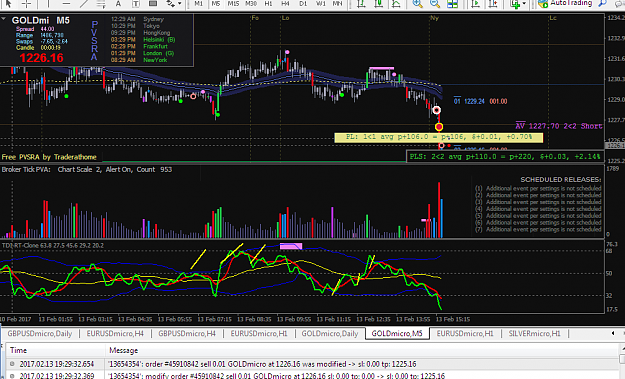
Task: Click the SCHEDULED RELEASES heading
Action: (x=560, y=180)
